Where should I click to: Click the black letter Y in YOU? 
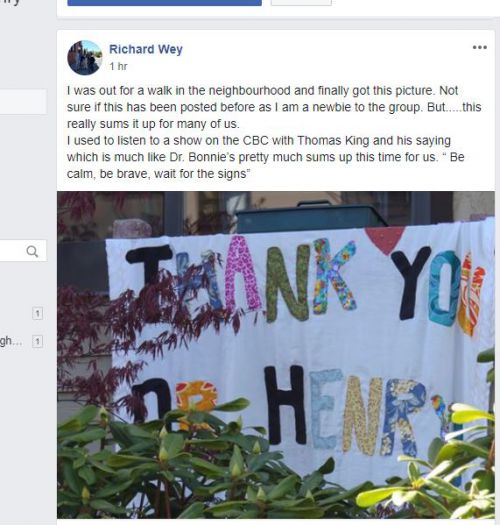click(x=411, y=283)
